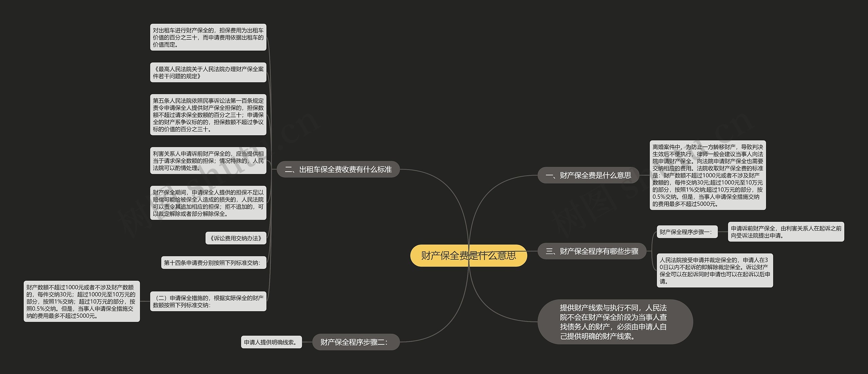Screen dimensions: 868x374
Task: Click the note starting 人民法院接受申请并裁定保全的
Action: tap(715, 270)
